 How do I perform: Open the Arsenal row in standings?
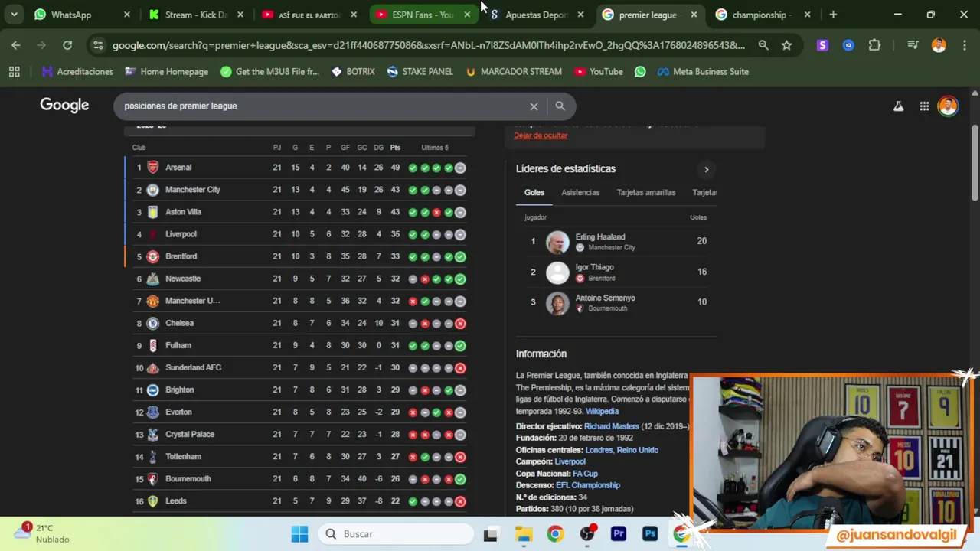coord(299,167)
